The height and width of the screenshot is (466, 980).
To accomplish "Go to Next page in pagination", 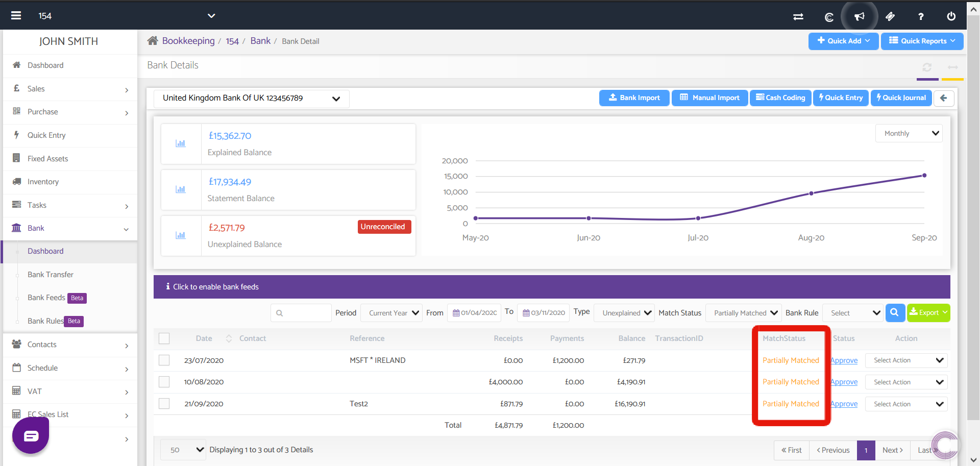I will pyautogui.click(x=893, y=450).
